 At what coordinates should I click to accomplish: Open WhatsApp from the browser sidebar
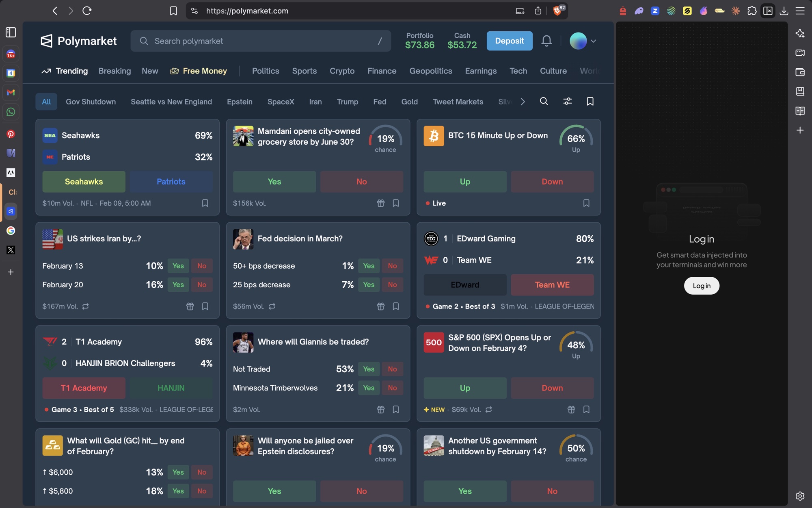click(11, 112)
